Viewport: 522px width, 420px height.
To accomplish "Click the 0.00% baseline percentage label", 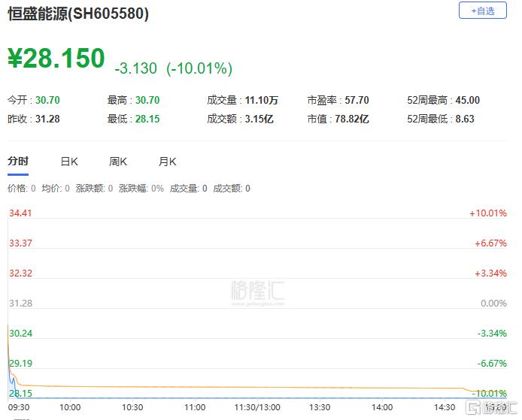I will coord(493,303).
